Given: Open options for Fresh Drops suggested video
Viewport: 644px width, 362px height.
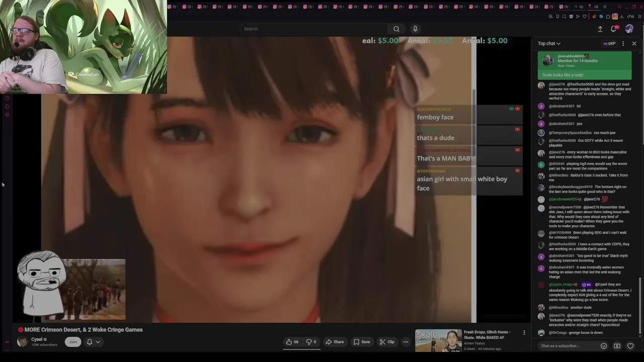Looking at the screenshot, I should coord(524,333).
